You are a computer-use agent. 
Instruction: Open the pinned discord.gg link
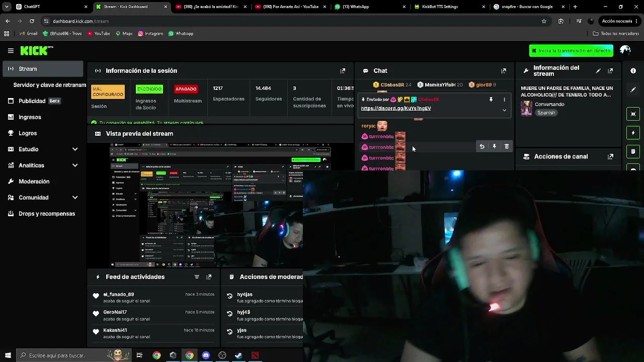coord(396,109)
